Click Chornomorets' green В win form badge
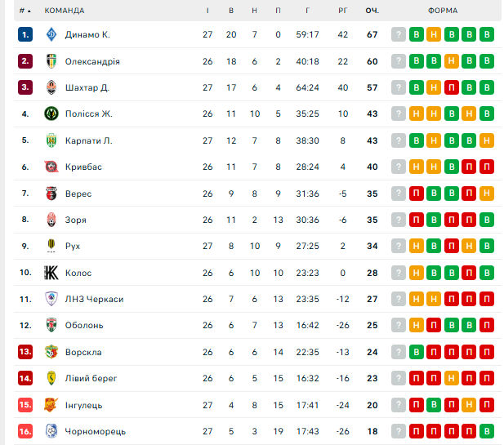The width and height of the screenshot is (504, 445). tap(488, 431)
